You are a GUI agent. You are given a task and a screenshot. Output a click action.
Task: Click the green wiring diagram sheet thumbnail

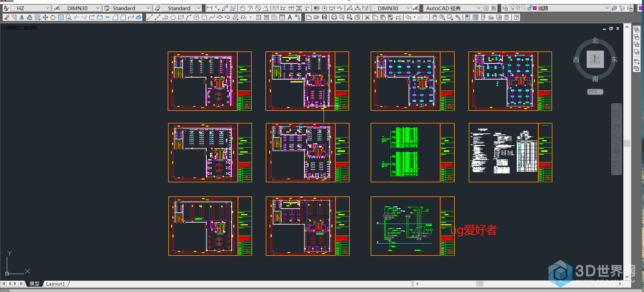(413, 152)
